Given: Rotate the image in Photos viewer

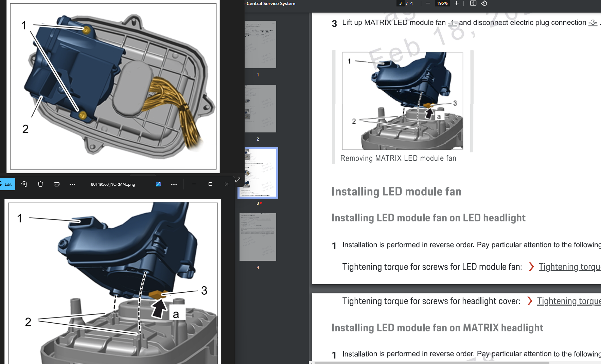Looking at the screenshot, I should point(24,184).
